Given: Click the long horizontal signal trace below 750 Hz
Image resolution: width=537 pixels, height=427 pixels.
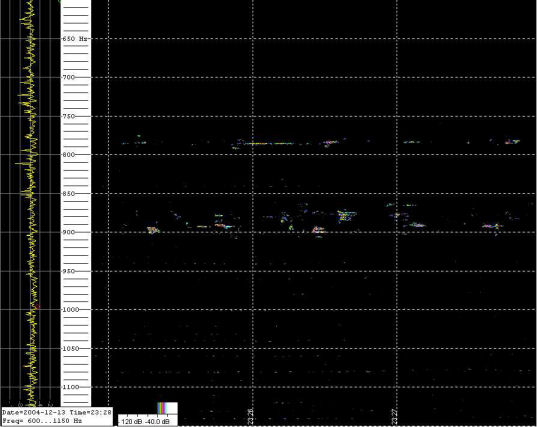Looking at the screenshot, I should pyautogui.click(x=265, y=143).
